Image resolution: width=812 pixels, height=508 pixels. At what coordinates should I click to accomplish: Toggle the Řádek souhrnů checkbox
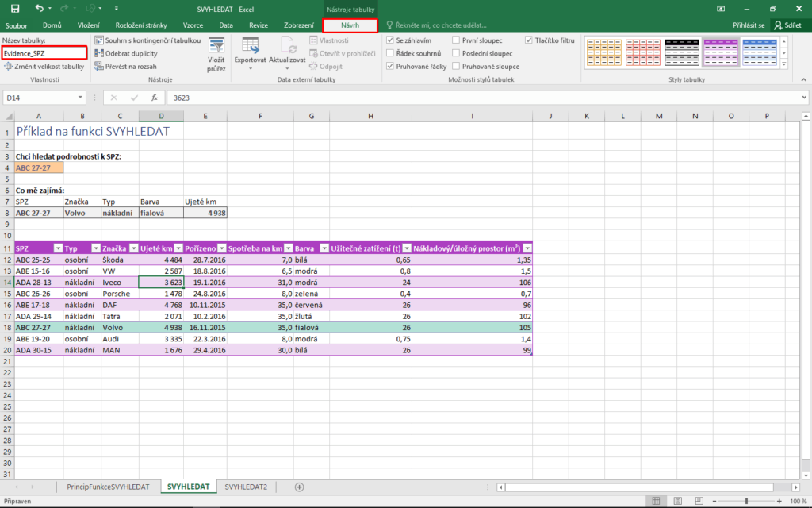click(389, 53)
